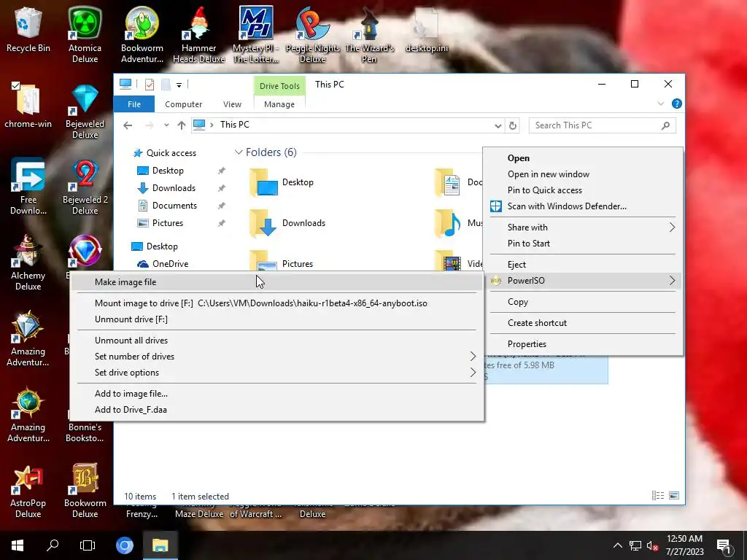This screenshot has width=747, height=560.
Task: Go back with the Back arrow
Action: pos(128,125)
